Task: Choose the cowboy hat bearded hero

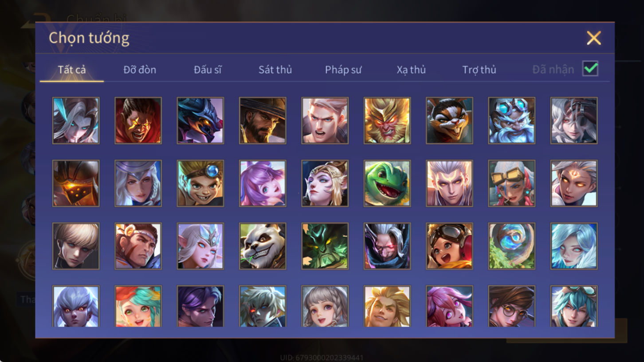Action: point(263,121)
